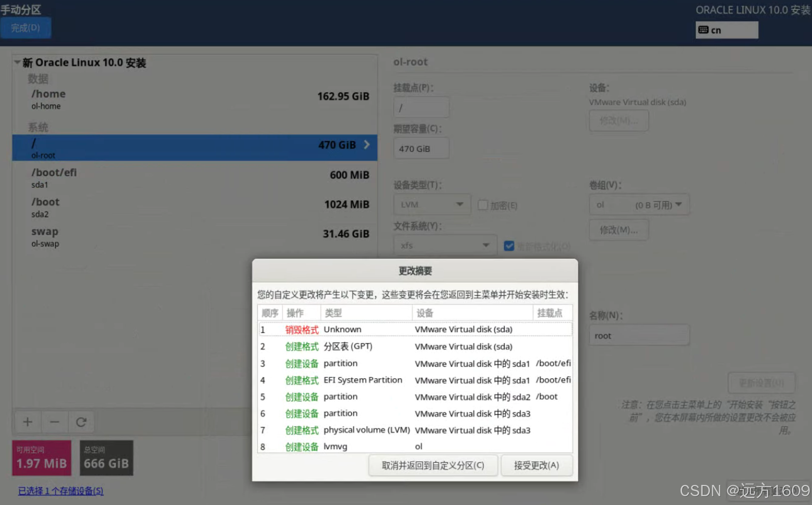Screen dimensions: 812x505
Task: Click the cn keyboard layout indicator
Action: pyautogui.click(x=726, y=30)
